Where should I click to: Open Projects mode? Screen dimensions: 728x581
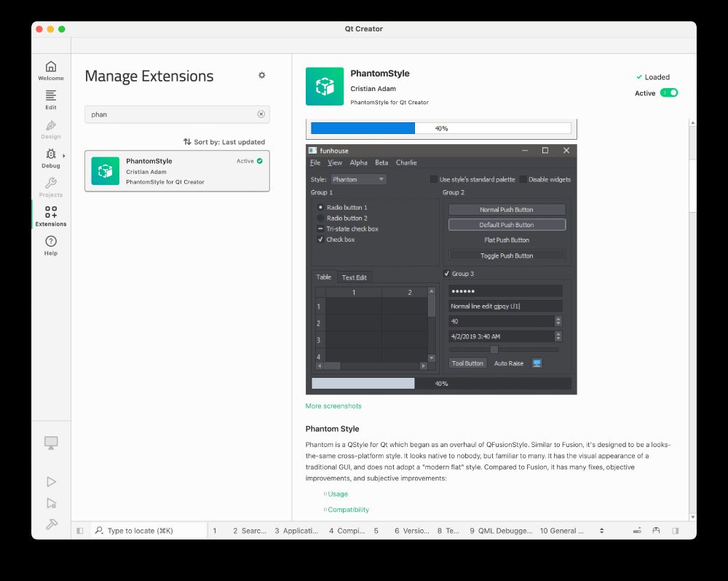pos(51,188)
